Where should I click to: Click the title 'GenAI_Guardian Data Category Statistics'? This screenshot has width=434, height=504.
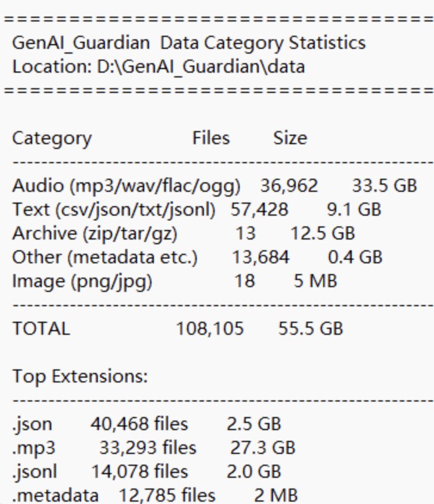(x=189, y=43)
